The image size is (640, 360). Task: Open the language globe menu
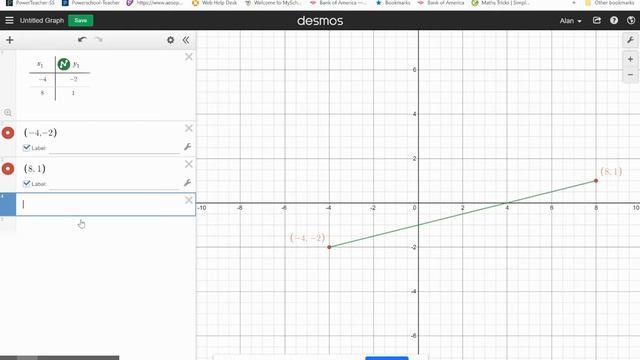pyautogui.click(x=631, y=20)
